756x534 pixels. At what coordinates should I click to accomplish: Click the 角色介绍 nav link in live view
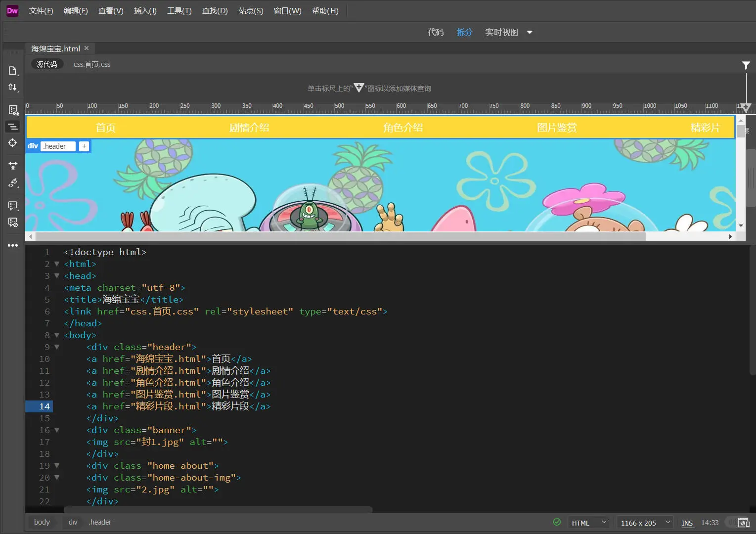pos(403,128)
